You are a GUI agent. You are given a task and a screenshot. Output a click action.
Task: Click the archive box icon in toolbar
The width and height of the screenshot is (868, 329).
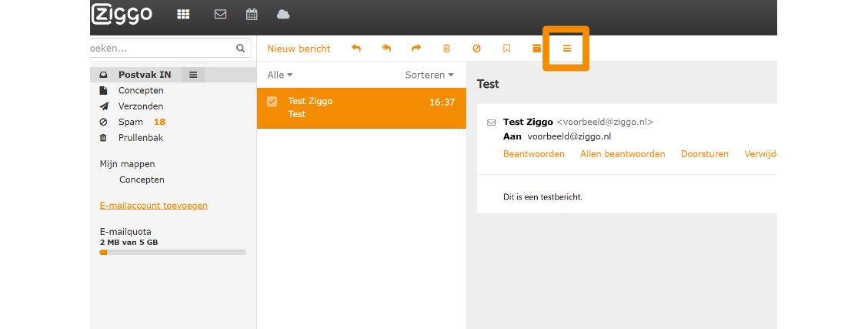pyautogui.click(x=537, y=49)
